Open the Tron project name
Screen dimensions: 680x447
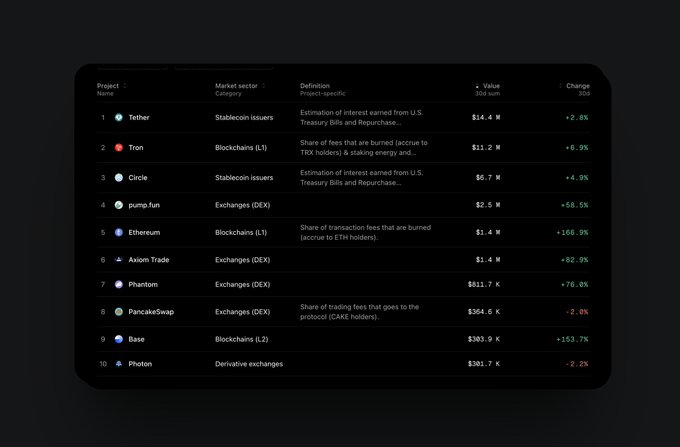pos(136,147)
